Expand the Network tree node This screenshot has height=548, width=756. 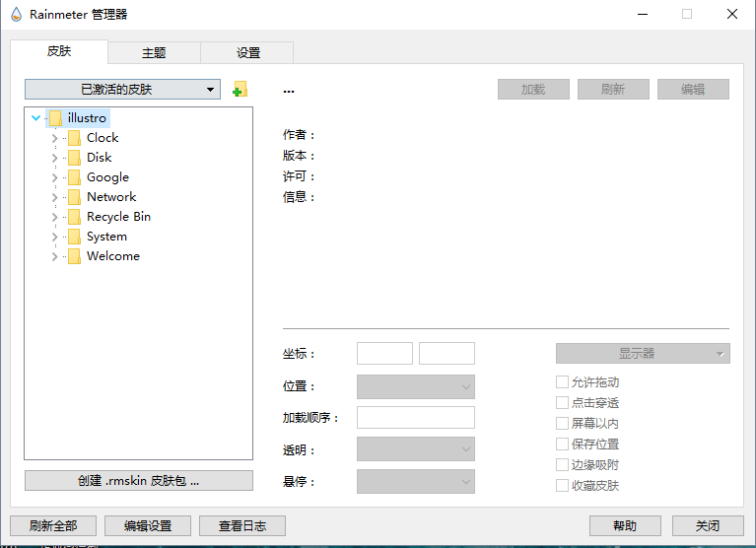(54, 197)
